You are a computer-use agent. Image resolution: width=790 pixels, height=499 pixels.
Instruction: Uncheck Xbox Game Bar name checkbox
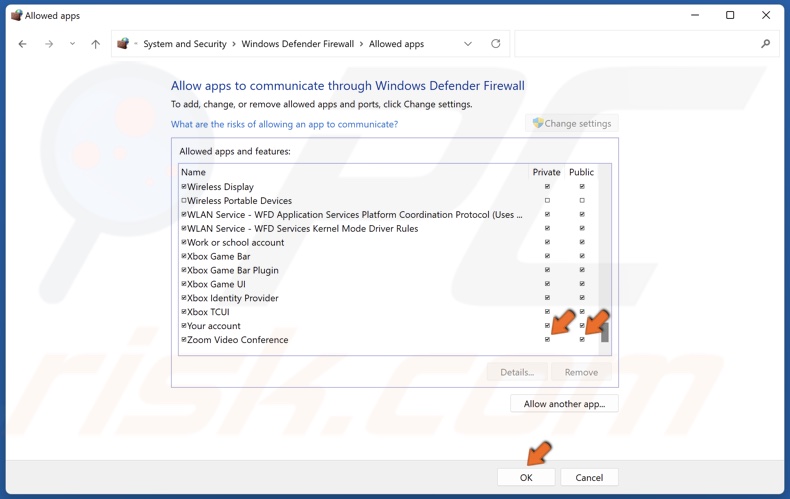pos(184,256)
